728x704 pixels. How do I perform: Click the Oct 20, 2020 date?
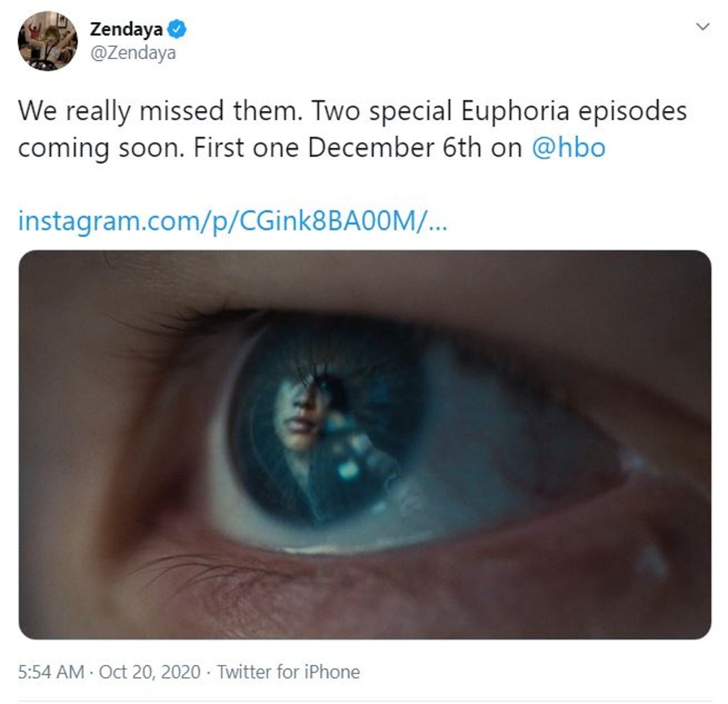click(x=150, y=671)
